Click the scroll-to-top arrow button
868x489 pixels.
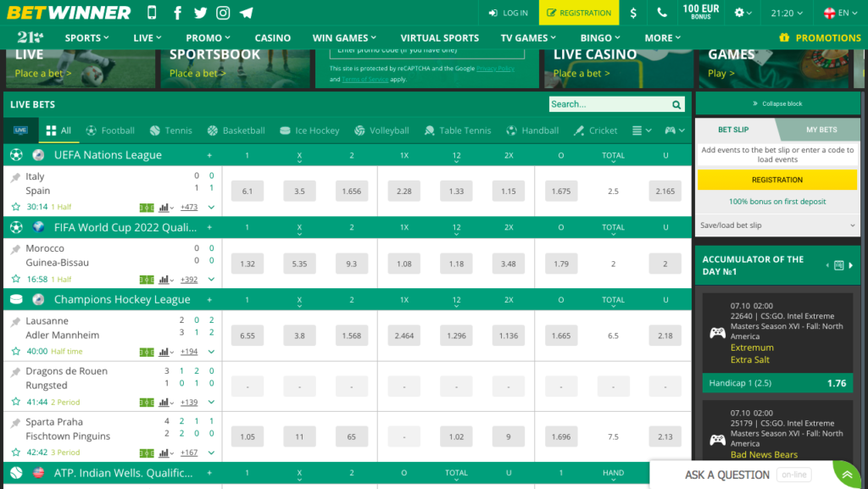[848, 475]
